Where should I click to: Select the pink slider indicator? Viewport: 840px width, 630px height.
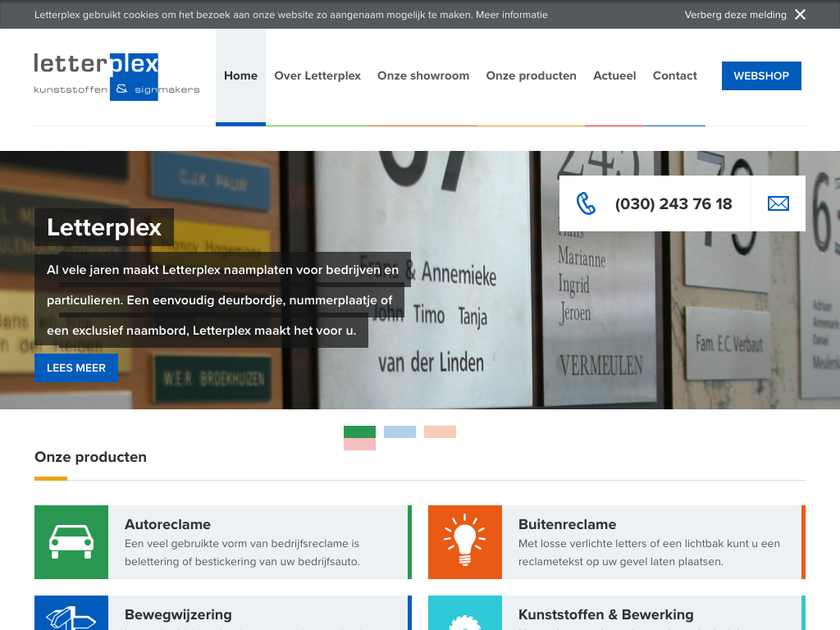click(359, 444)
